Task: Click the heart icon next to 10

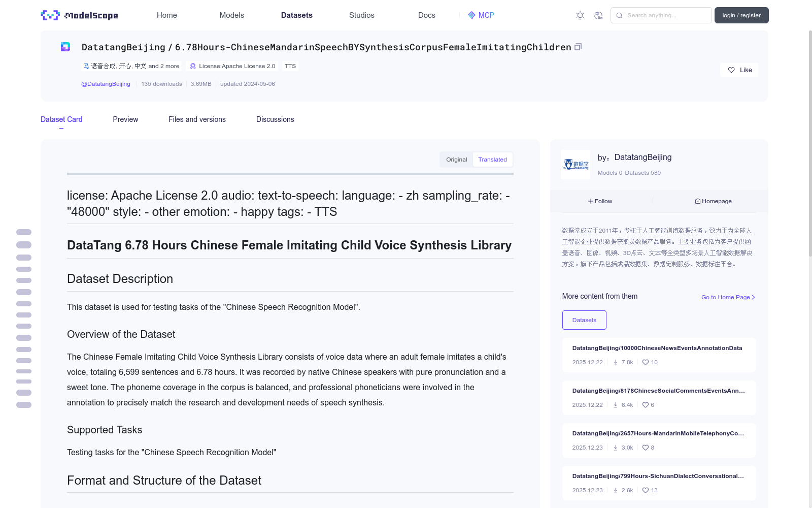Action: 646,362
